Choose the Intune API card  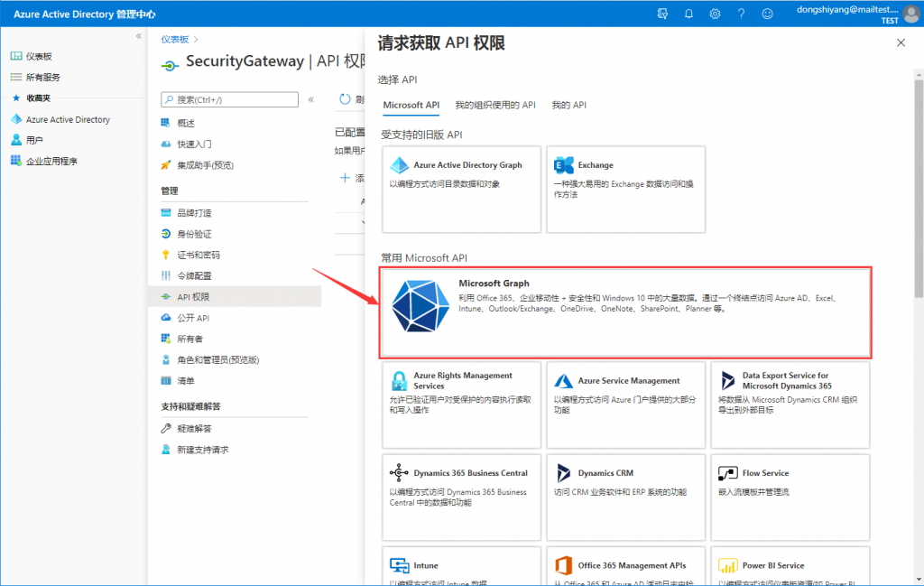pyautogui.click(x=461, y=566)
